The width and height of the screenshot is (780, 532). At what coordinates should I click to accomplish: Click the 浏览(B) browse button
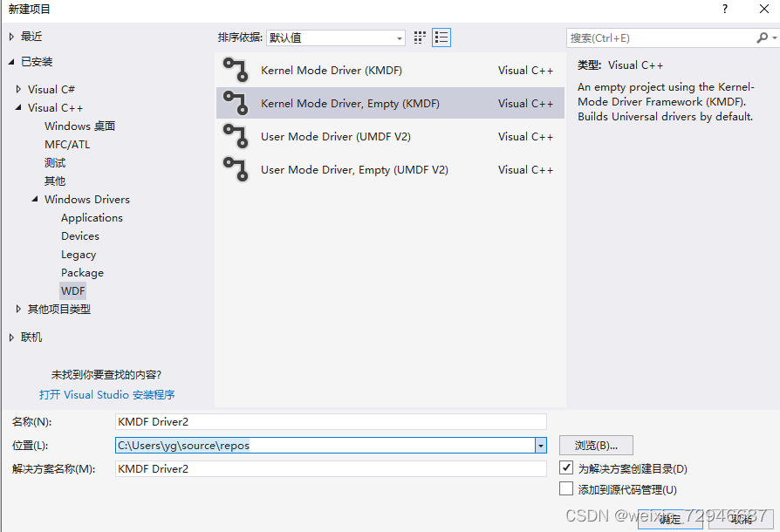(596, 445)
